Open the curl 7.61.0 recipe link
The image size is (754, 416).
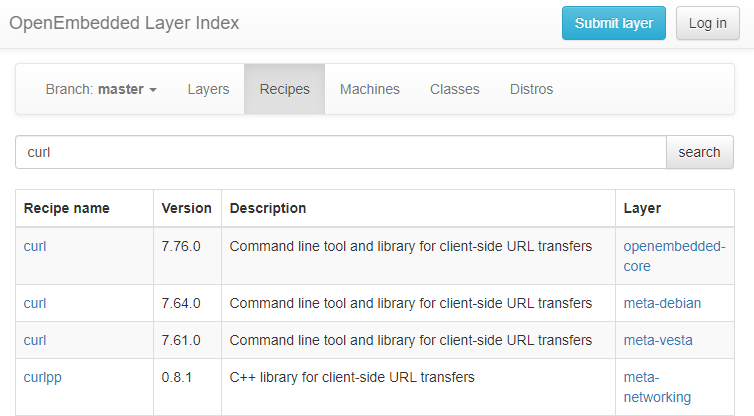click(x=35, y=340)
